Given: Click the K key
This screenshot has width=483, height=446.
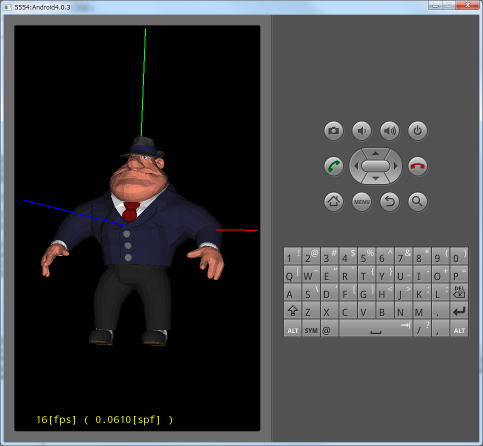Looking at the screenshot, I should click(422, 292).
